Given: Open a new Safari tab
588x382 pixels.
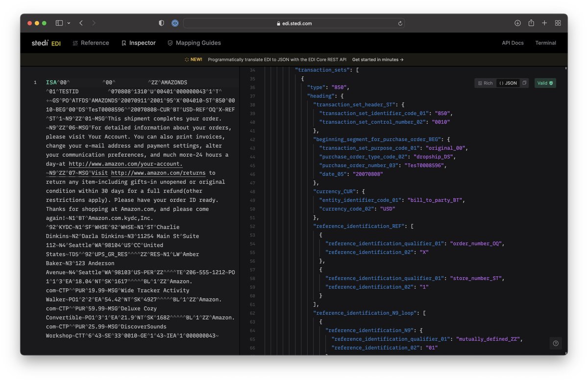Looking at the screenshot, I should pyautogui.click(x=544, y=23).
